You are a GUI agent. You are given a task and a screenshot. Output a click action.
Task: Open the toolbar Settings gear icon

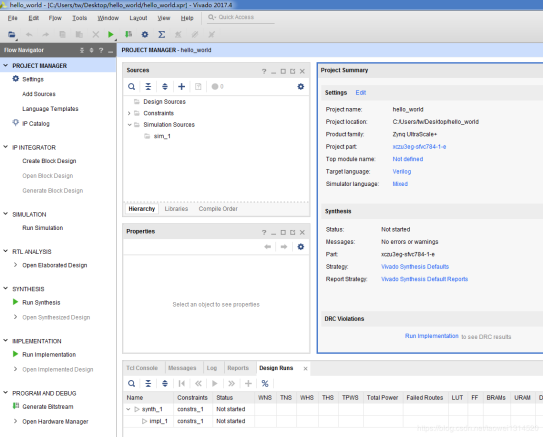point(145,34)
